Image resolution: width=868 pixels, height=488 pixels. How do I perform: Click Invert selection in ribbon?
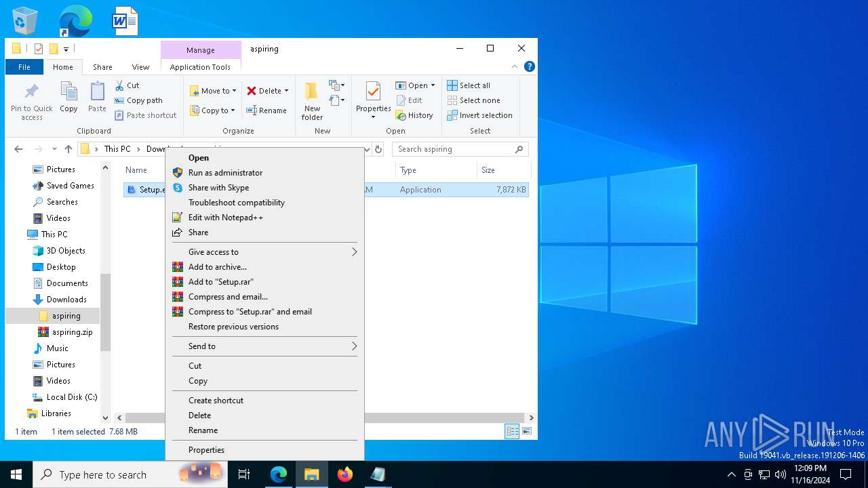[x=479, y=115]
